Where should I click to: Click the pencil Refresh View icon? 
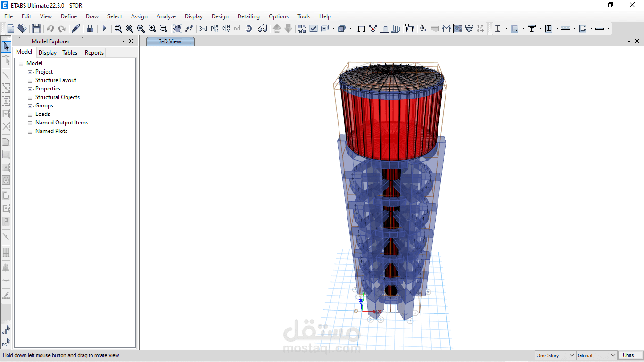coord(76,28)
